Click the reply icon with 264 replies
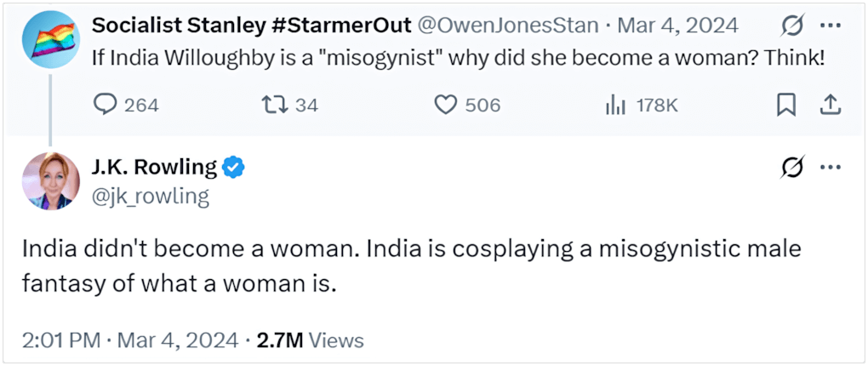 pos(104,105)
